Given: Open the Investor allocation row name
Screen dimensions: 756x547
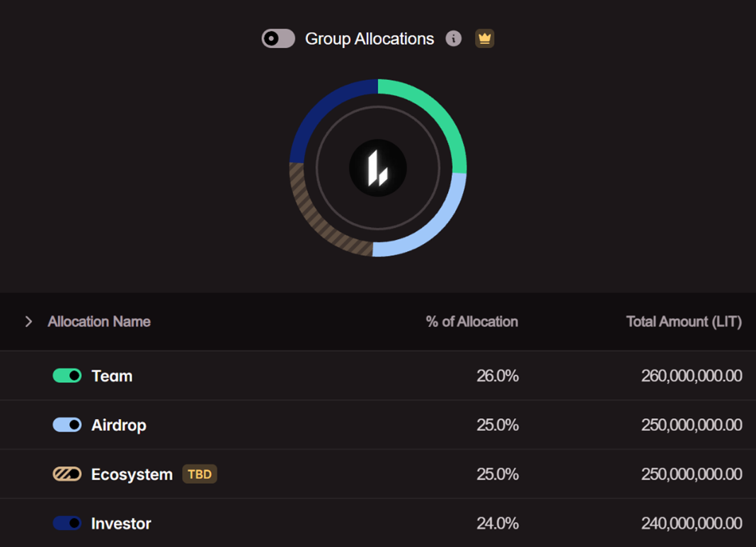Looking at the screenshot, I should pyautogui.click(x=121, y=524).
